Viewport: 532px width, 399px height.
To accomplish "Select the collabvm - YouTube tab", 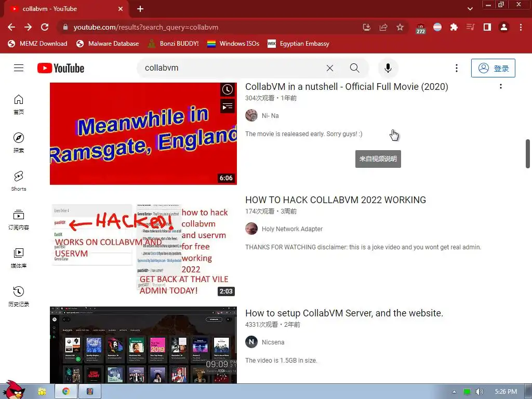I will 66,9.
